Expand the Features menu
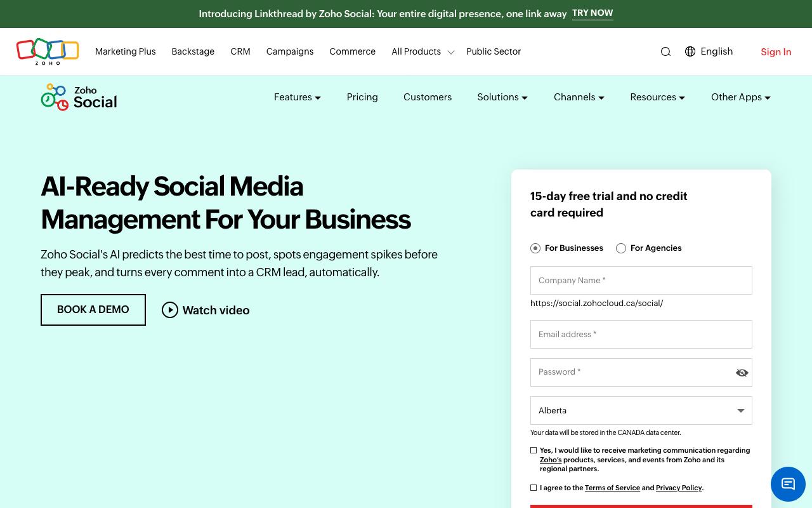 click(298, 97)
